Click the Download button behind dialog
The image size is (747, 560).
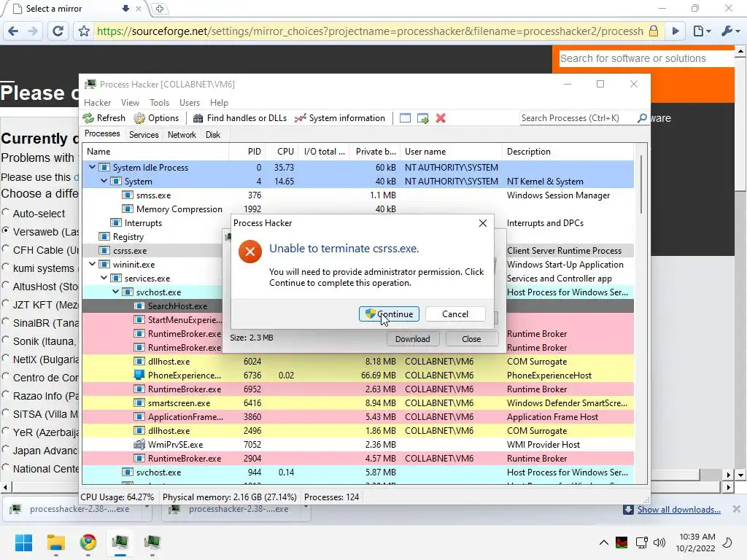tap(413, 339)
